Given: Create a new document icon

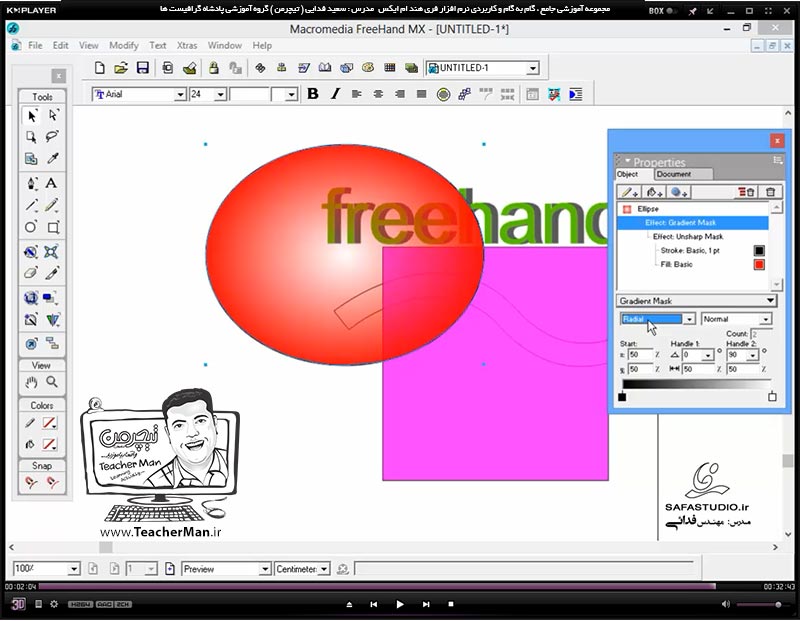Looking at the screenshot, I should (100, 68).
